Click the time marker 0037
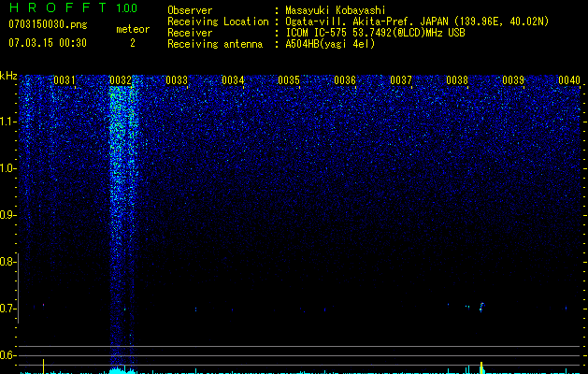The image size is (588, 374). [x=401, y=80]
